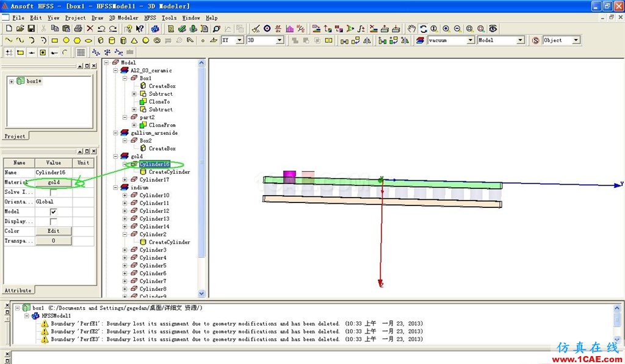Open the HFSS menu
Screen dimensions: 625x364
150,18
